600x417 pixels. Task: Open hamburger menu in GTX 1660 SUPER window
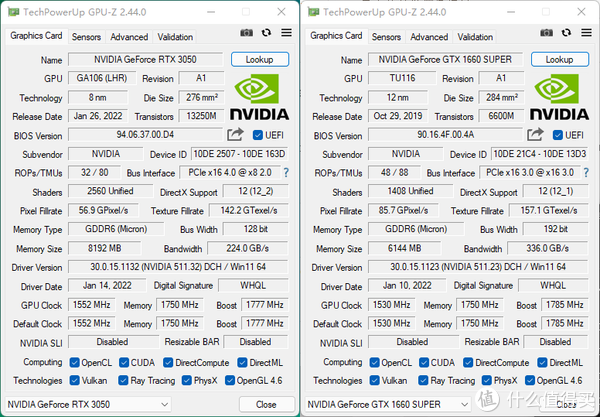pos(586,33)
